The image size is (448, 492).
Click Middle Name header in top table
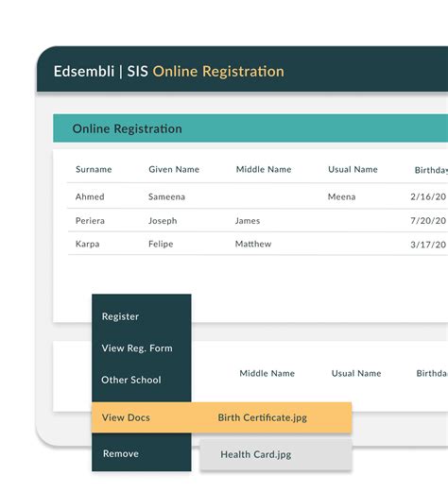coord(264,169)
